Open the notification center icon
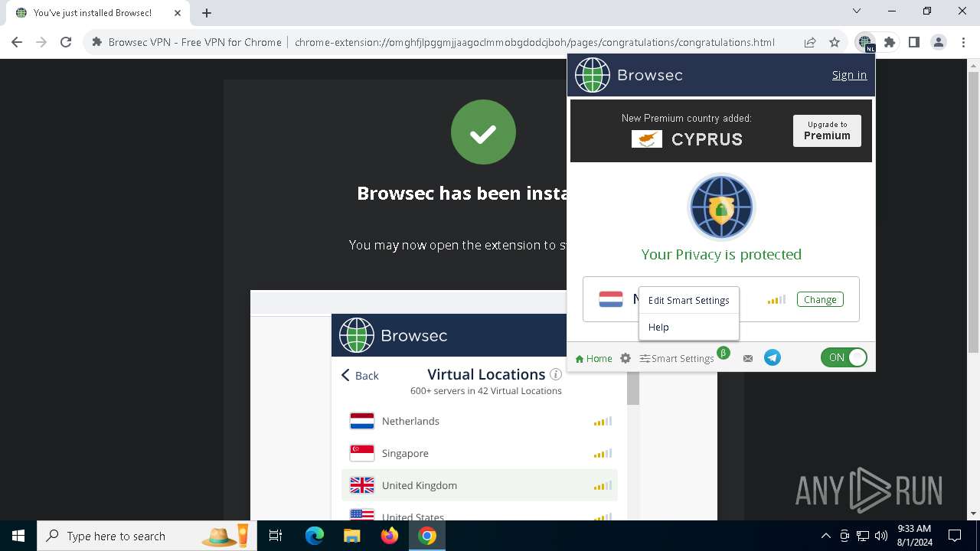The image size is (980, 551). point(955,536)
